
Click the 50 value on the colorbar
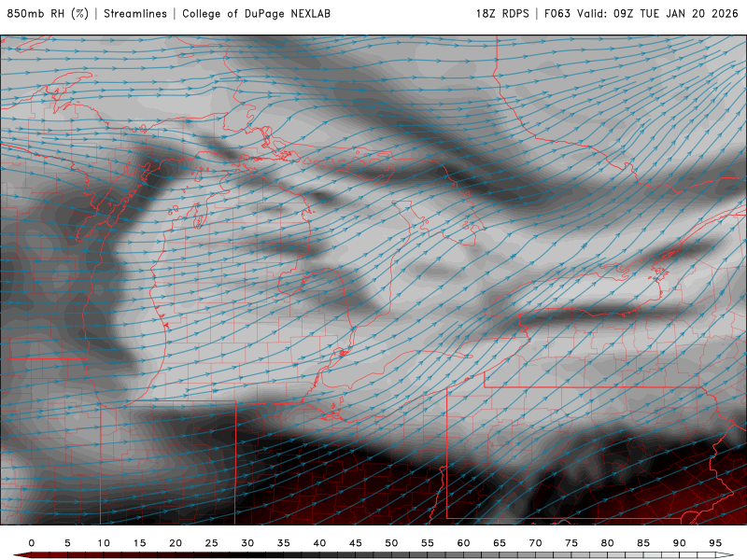click(391, 543)
